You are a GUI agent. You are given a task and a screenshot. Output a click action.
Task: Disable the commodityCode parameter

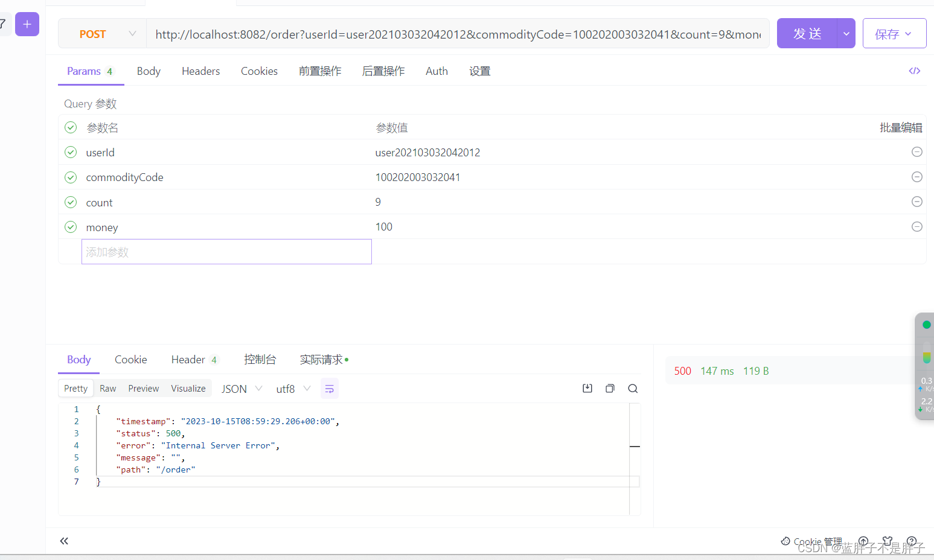[71, 177]
